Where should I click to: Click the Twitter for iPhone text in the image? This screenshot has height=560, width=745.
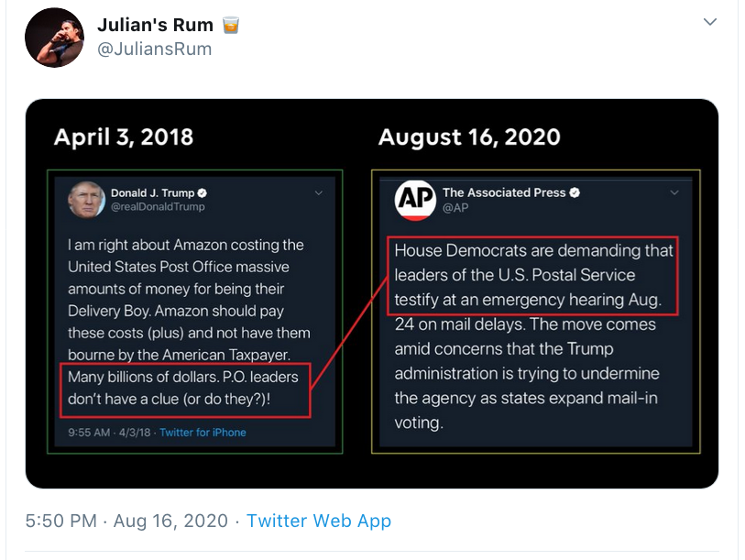tap(203, 432)
